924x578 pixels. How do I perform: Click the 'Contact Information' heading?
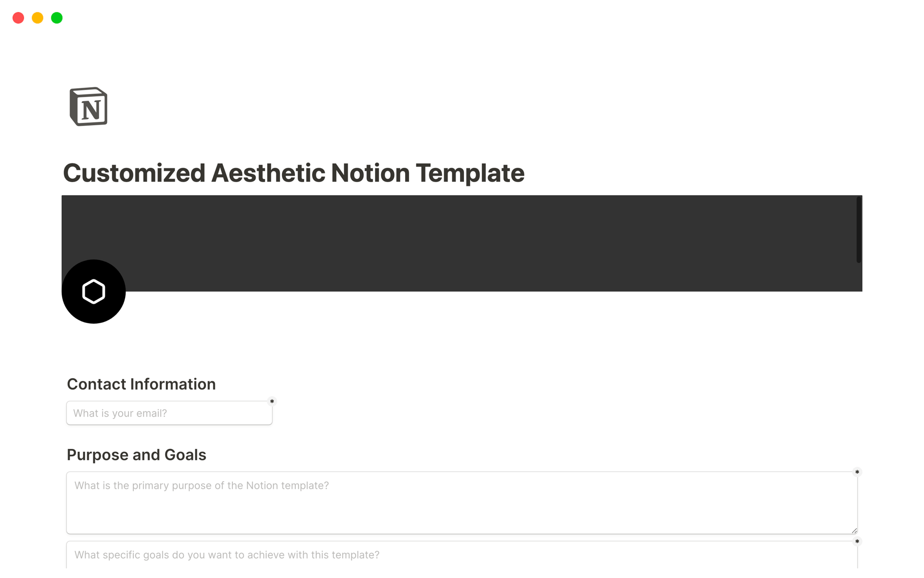click(141, 384)
